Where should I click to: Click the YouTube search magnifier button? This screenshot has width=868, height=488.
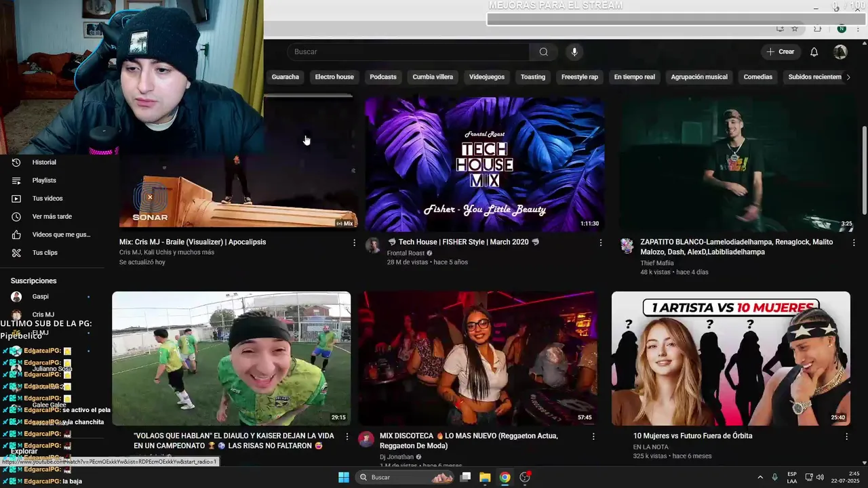point(543,52)
